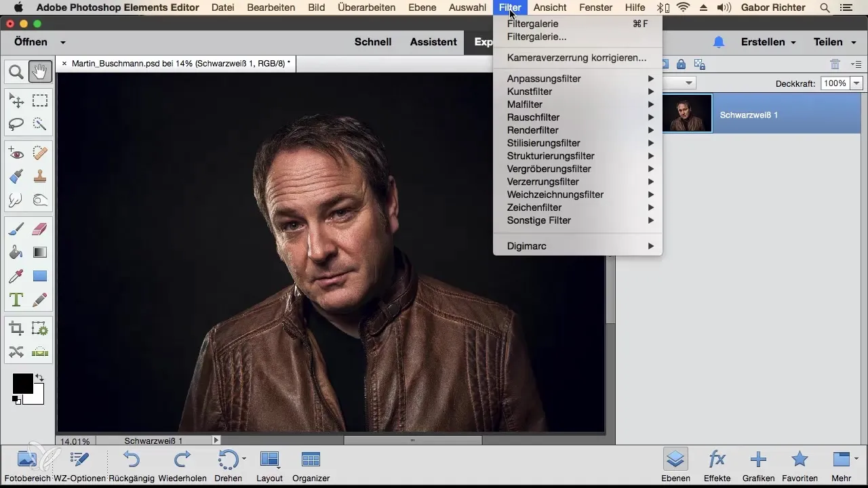The image size is (868, 488).
Task: Switch to Assistent mode tab
Action: tap(433, 42)
